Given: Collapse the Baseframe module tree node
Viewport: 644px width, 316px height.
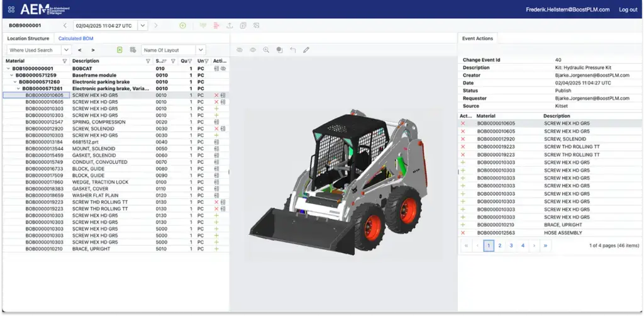Looking at the screenshot, I should coord(11,75).
